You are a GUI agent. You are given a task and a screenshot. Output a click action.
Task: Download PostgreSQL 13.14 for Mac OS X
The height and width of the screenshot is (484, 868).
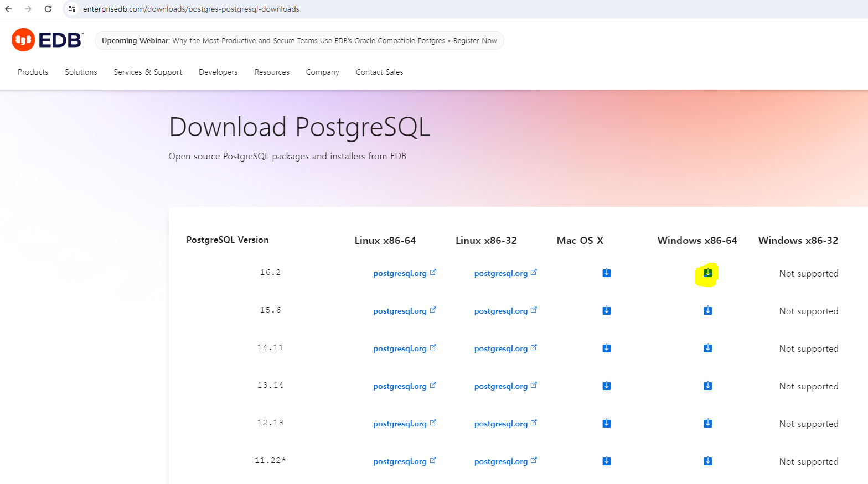[x=607, y=386]
